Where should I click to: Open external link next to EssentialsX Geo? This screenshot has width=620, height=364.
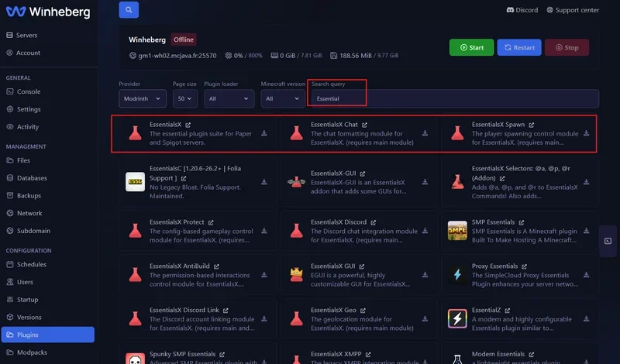[x=363, y=311]
